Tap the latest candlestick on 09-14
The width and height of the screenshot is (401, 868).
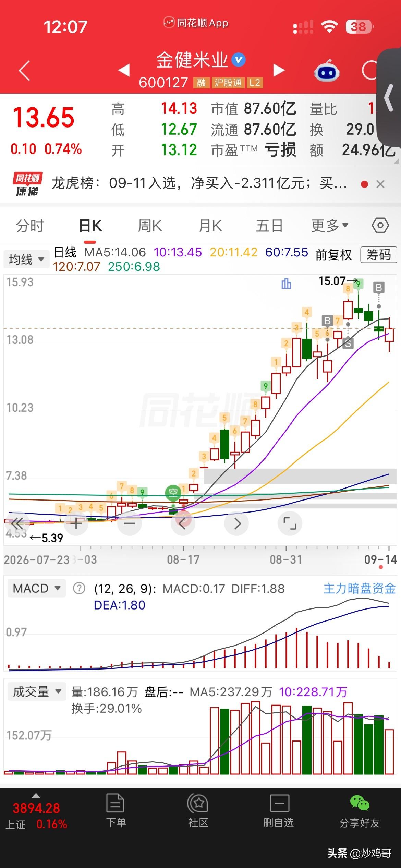tap(389, 335)
